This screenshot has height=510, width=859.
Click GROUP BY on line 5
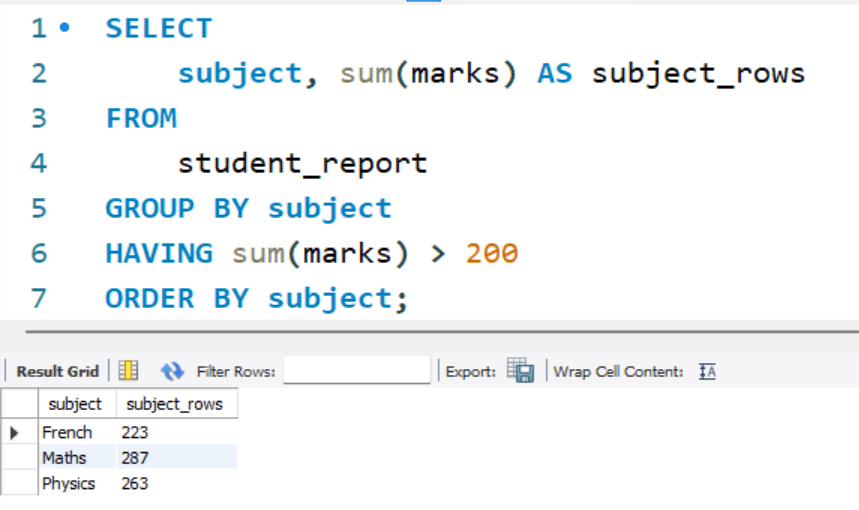177,208
